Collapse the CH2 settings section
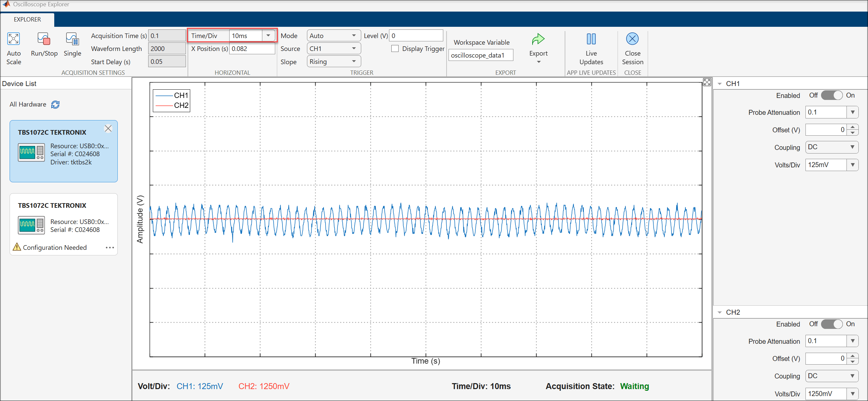The image size is (868, 401). coord(720,312)
